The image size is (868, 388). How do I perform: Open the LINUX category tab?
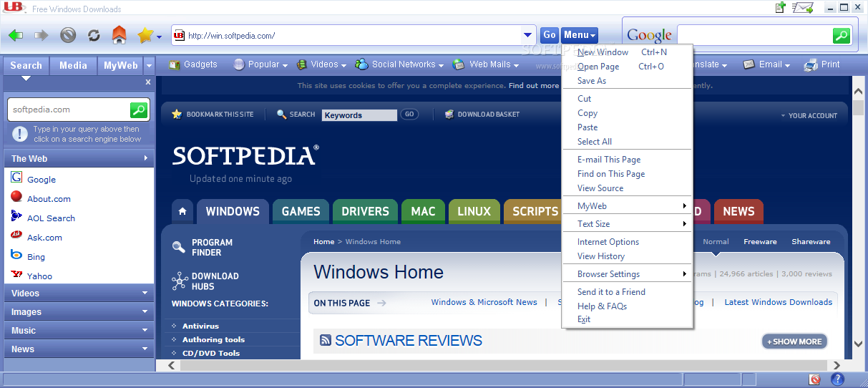(x=474, y=211)
